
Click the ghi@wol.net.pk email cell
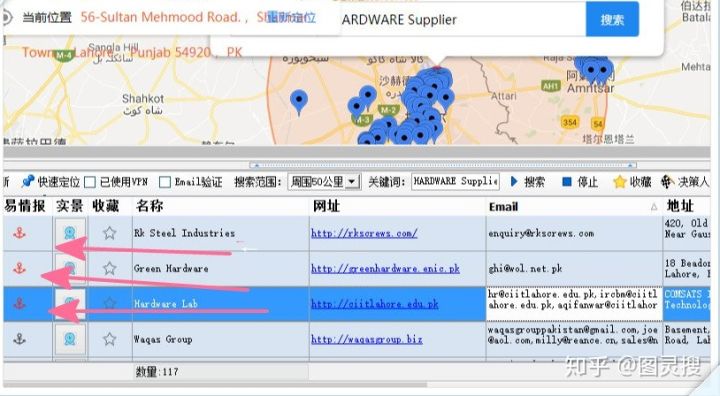574,269
